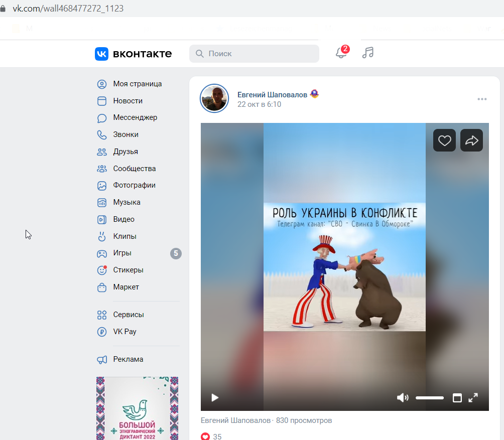504x440 pixels.
Task: Open Евгений Шаповалов profile name link
Action: click(272, 95)
